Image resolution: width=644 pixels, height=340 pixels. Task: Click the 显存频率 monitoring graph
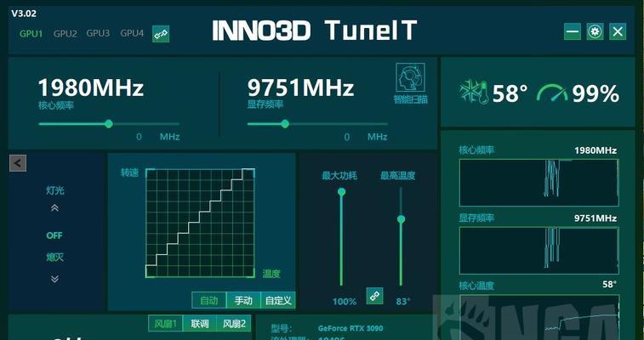pos(539,251)
